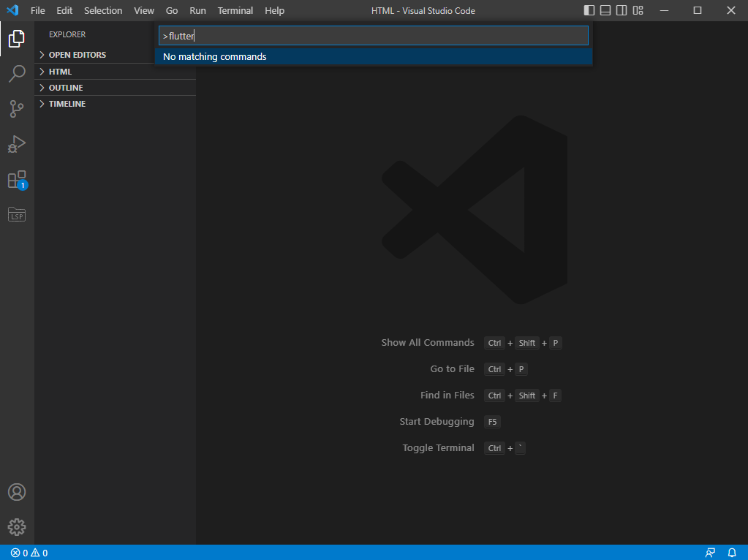This screenshot has width=748, height=560.
Task: Open the Accounts menu icon
Action: coord(17,492)
